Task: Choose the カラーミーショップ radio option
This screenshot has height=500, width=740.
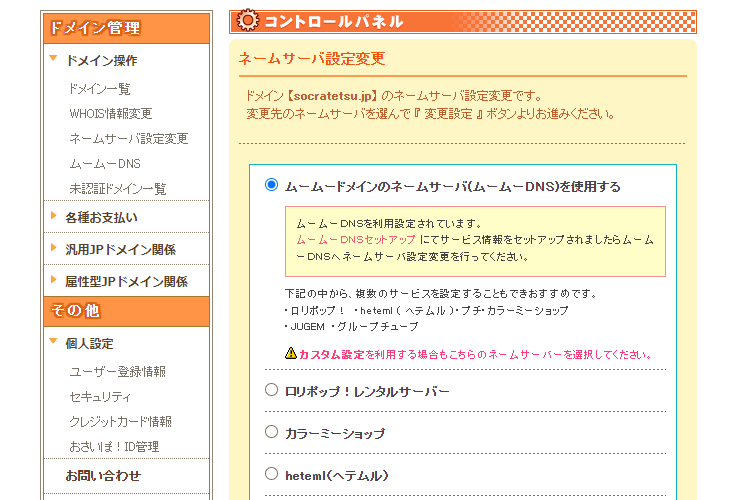Action: tap(271, 432)
